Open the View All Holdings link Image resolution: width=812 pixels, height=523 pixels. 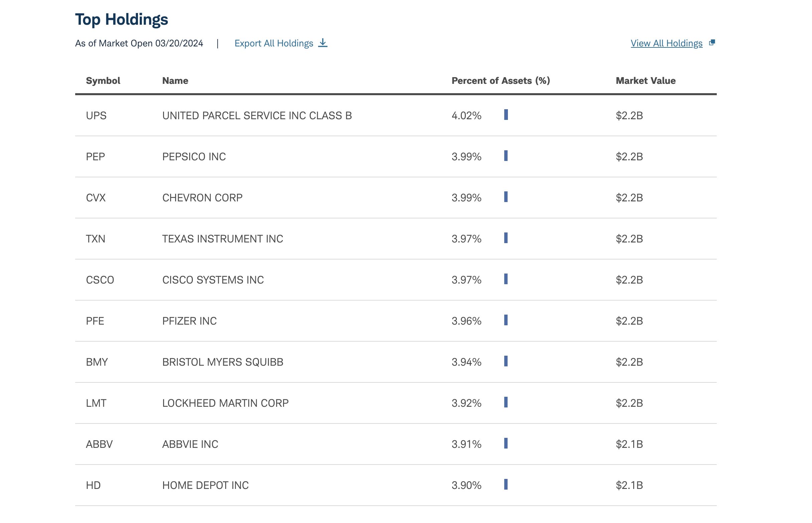coord(666,43)
